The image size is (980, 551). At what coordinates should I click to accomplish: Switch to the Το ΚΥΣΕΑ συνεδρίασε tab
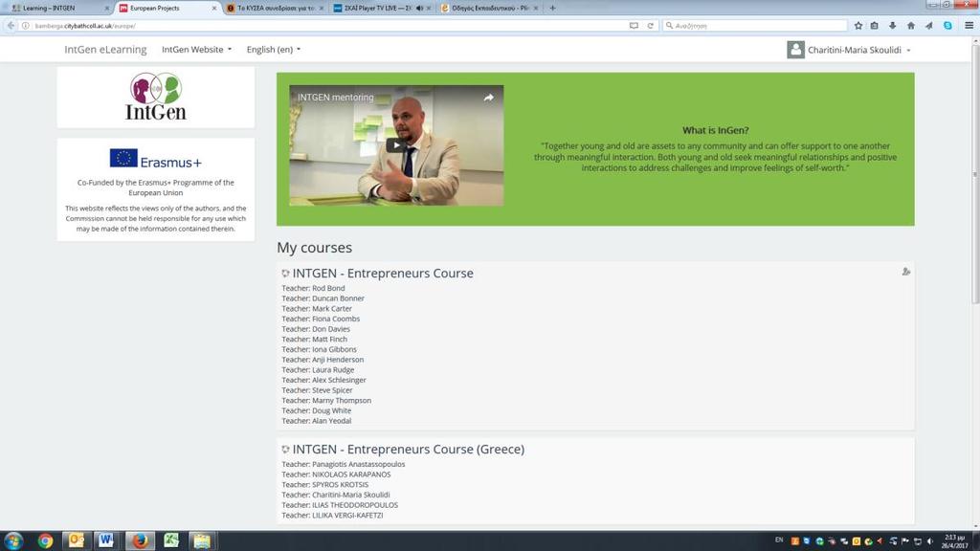[x=275, y=8]
